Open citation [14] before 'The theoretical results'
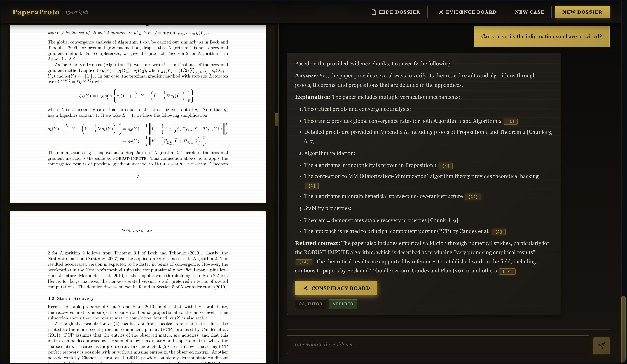 tap(304, 262)
